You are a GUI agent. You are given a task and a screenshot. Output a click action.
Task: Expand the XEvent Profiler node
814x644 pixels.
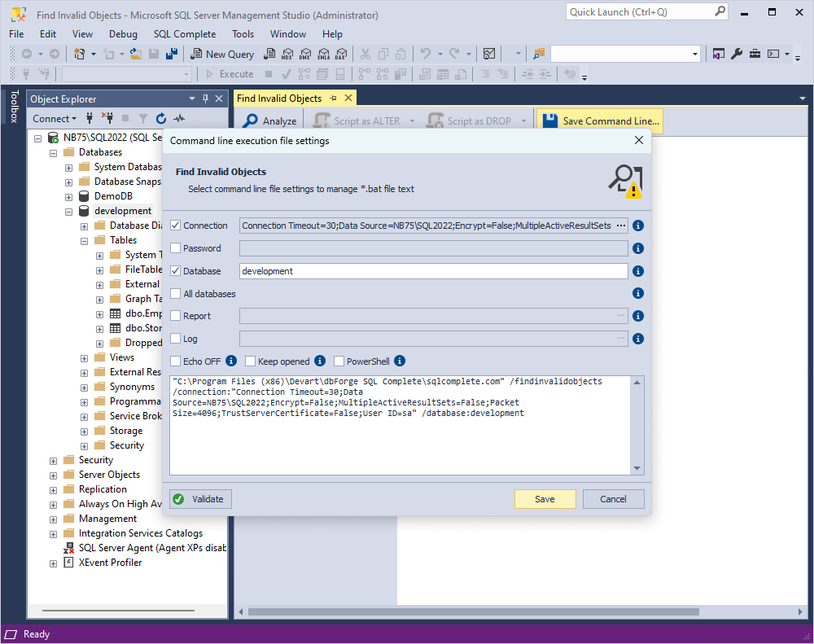pyautogui.click(x=53, y=563)
